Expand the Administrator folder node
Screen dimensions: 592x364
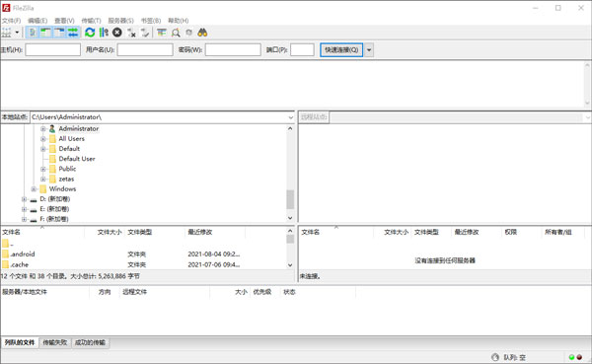pos(43,129)
